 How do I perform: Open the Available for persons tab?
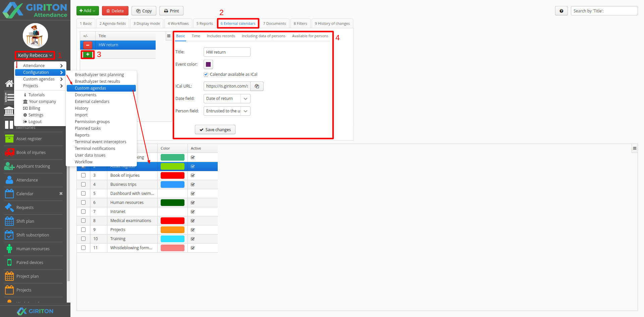coord(310,36)
